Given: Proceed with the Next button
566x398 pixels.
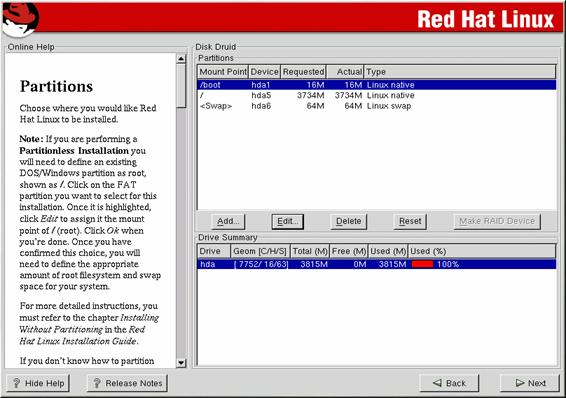Looking at the screenshot, I should (x=530, y=383).
